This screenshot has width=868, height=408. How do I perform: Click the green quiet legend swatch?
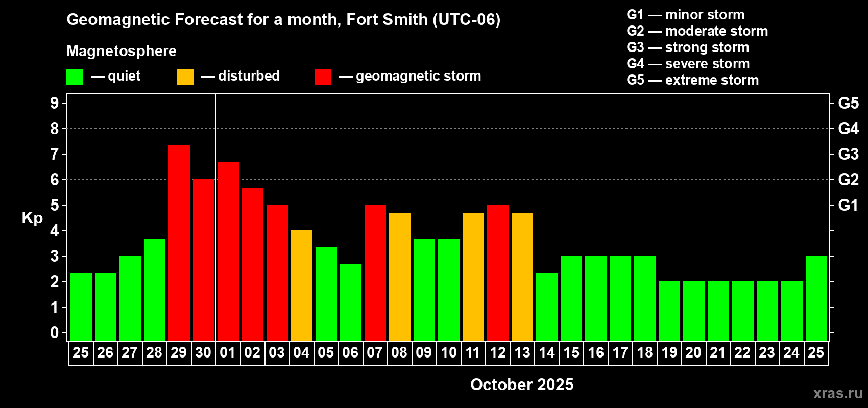(75, 77)
